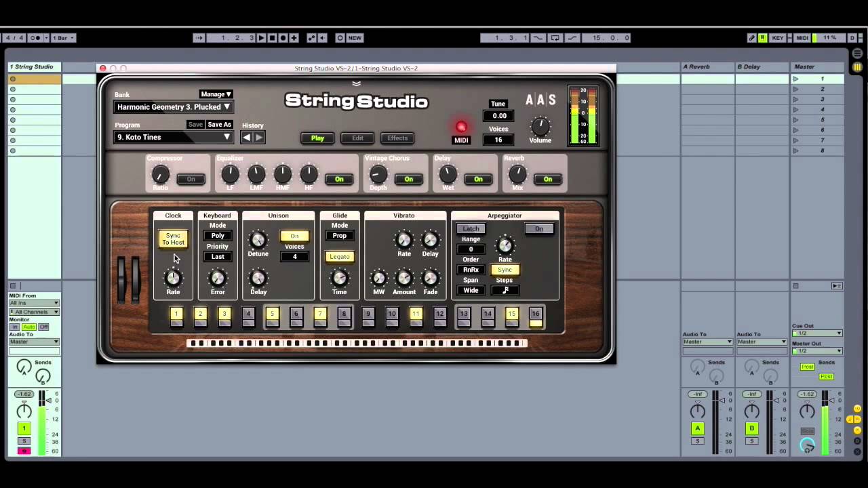The image size is (868, 488).
Task: Click the Tune value field
Action: pyautogui.click(x=498, y=116)
